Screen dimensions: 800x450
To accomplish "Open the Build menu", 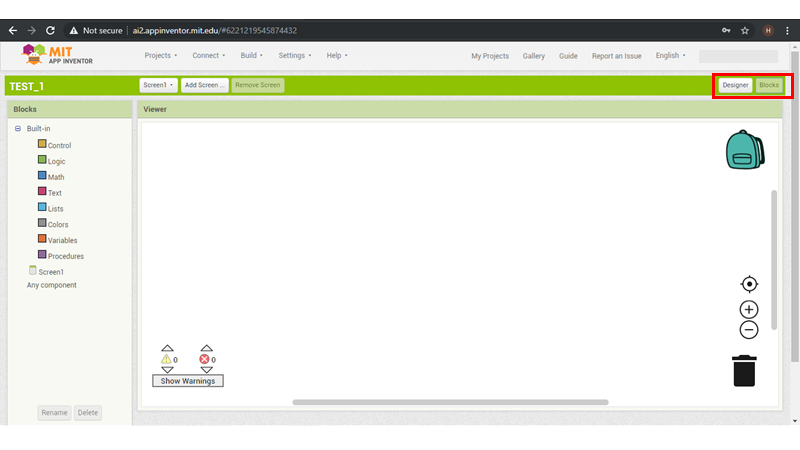I will click(251, 56).
